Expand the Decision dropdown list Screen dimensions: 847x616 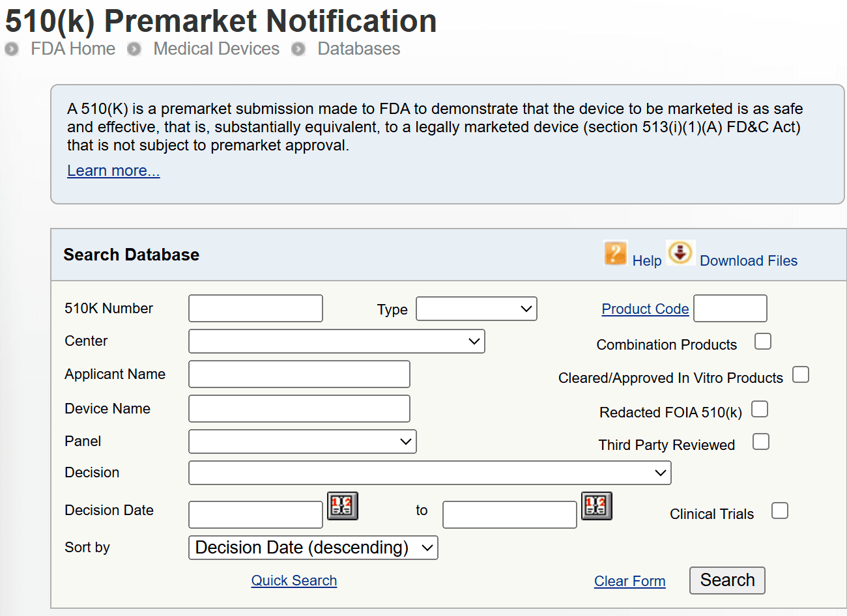click(430, 473)
